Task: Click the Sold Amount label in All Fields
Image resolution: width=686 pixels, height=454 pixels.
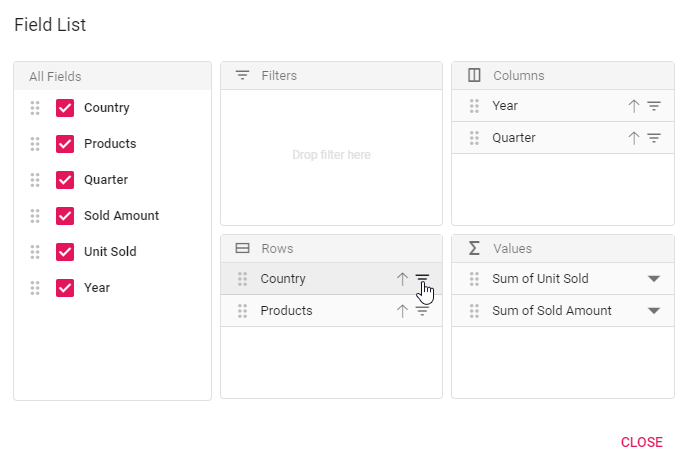Action: (x=122, y=216)
